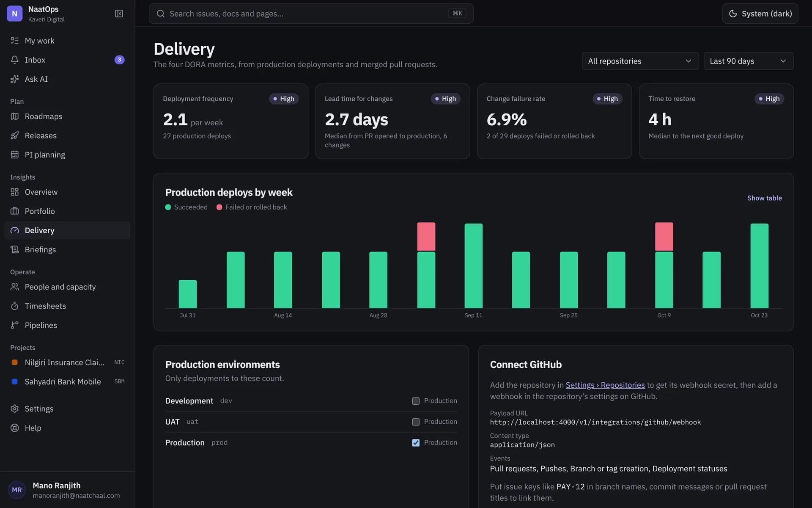
Task: Open the Delivery insights page
Action: tap(67, 230)
